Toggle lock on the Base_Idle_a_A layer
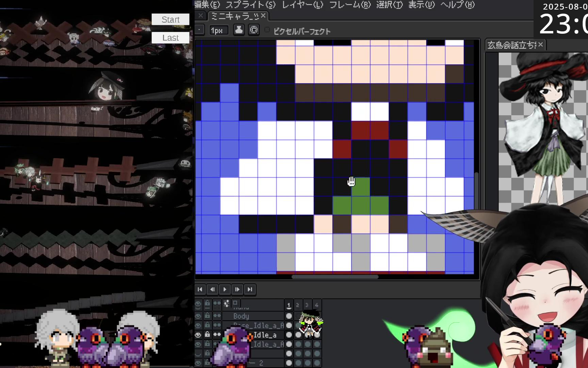Image resolution: width=588 pixels, height=368 pixels. coord(207,325)
